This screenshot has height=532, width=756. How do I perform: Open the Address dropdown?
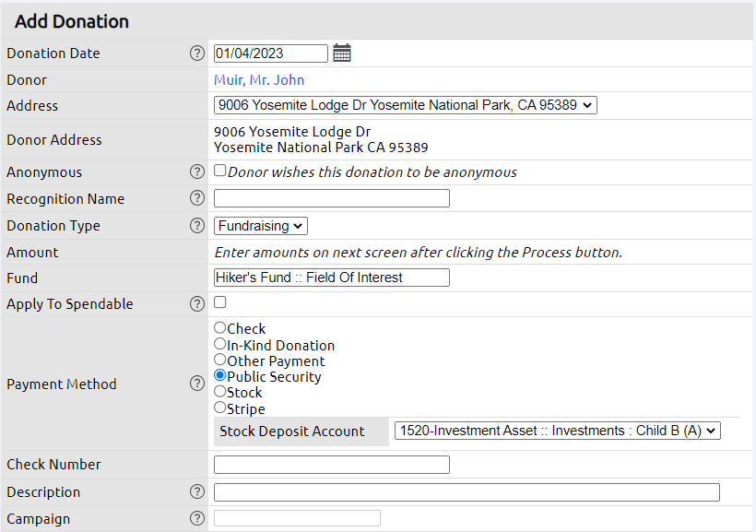[406, 105]
